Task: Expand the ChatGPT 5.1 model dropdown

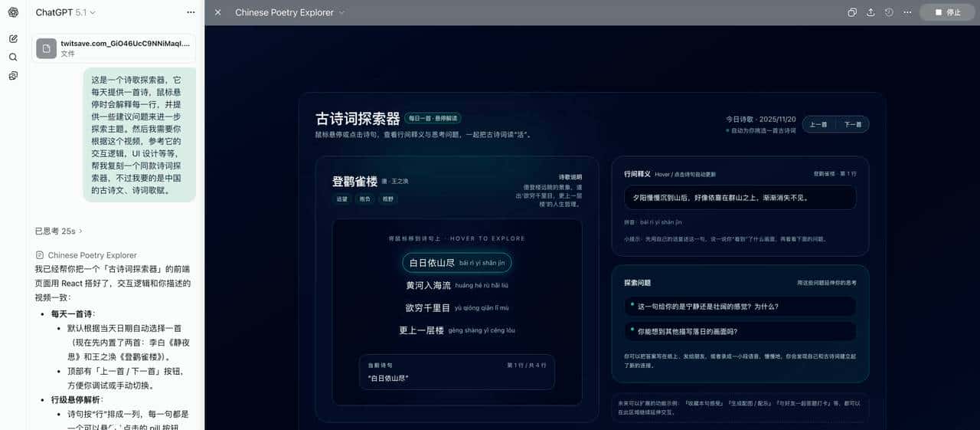Action: [x=65, y=12]
